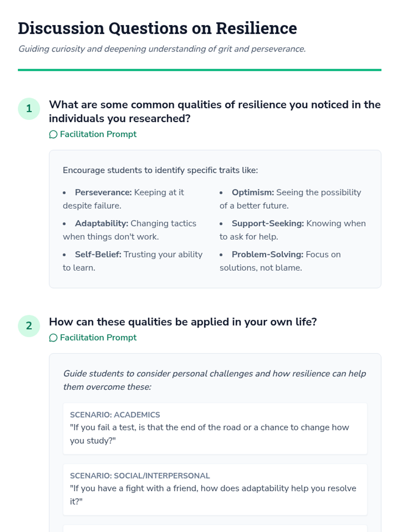Image resolution: width=399 pixels, height=532 pixels.
Task: Open the Scenario: Social/Interpersonal card
Action: [x=215, y=489]
